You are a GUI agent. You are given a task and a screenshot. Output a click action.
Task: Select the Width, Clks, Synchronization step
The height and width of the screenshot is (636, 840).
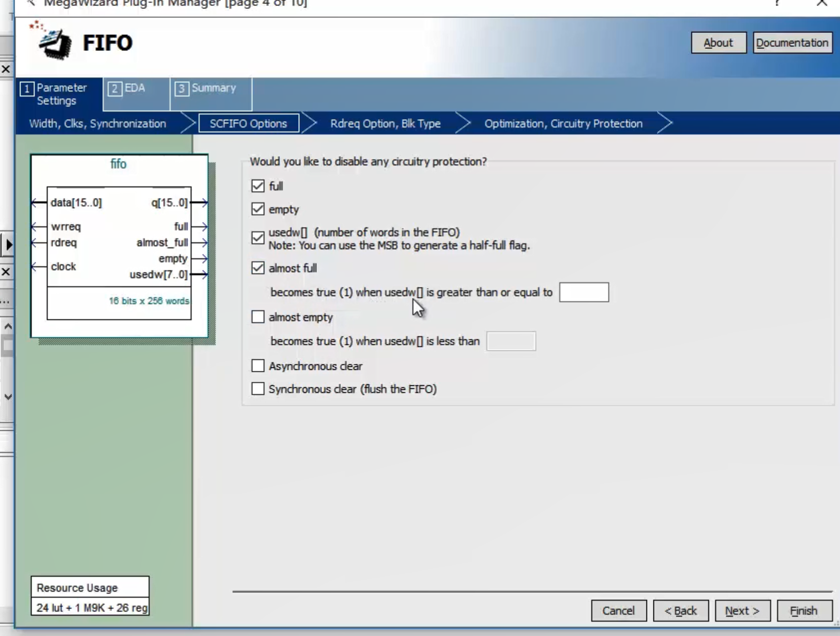[x=98, y=124]
